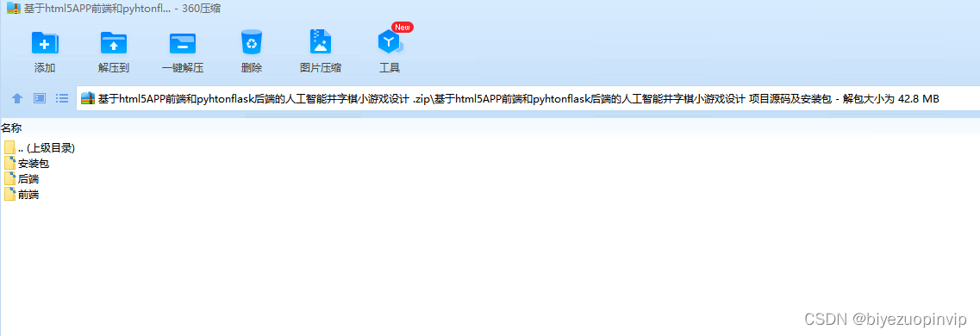The image size is (980, 336).
Task: Open the 图片压缩 image compression tool
Action: tap(321, 51)
